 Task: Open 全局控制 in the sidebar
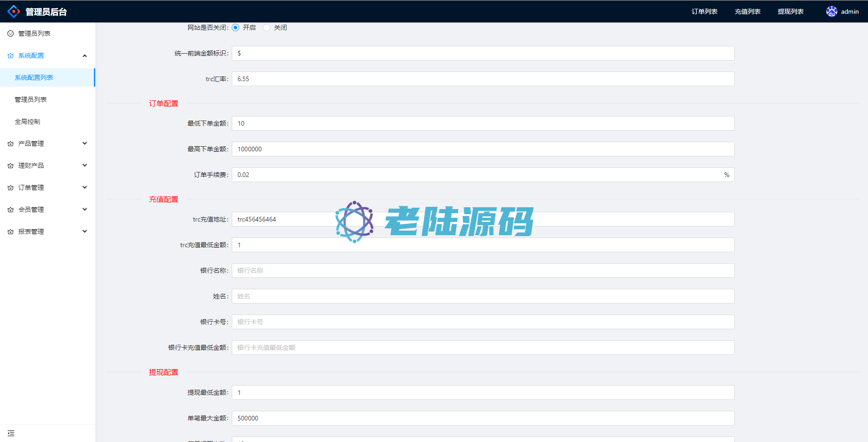tap(27, 122)
